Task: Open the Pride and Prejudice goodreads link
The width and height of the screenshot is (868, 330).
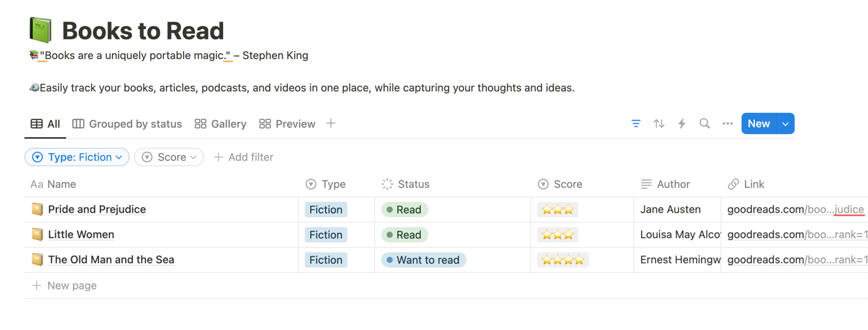Action: (795, 209)
